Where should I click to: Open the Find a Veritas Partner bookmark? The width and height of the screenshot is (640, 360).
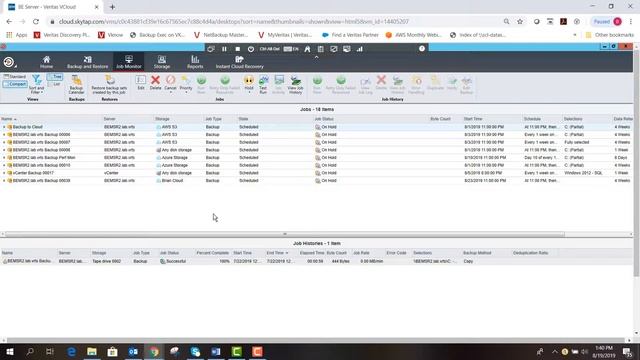(351, 35)
